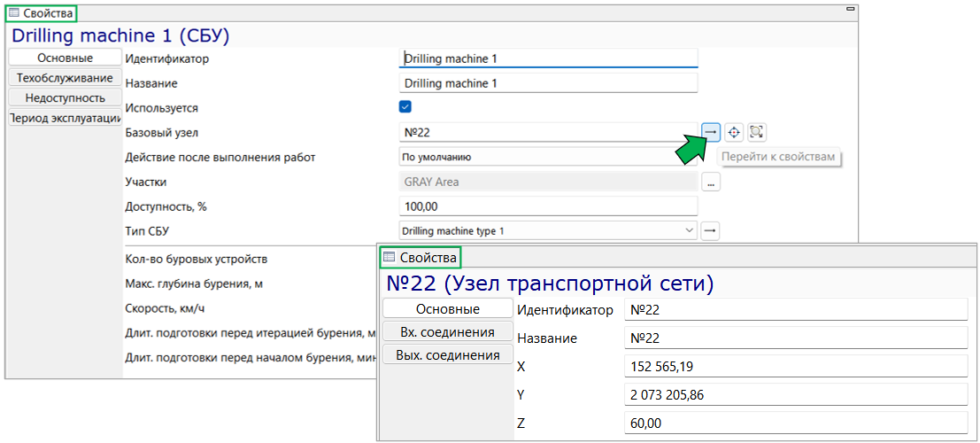Click the Идентификатор field in the №22 node panel
This screenshot has height=443, width=980.
click(796, 310)
